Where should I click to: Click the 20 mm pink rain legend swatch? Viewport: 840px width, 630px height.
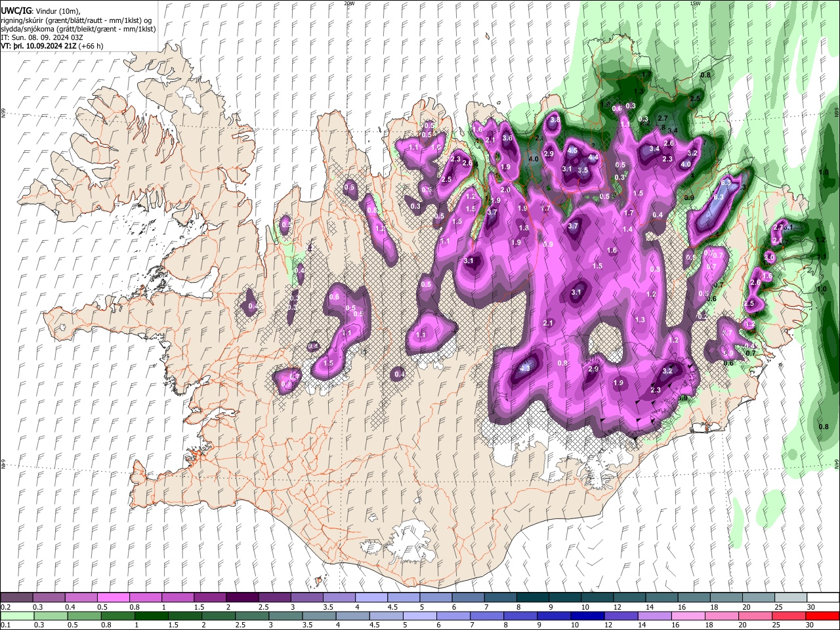point(754,616)
